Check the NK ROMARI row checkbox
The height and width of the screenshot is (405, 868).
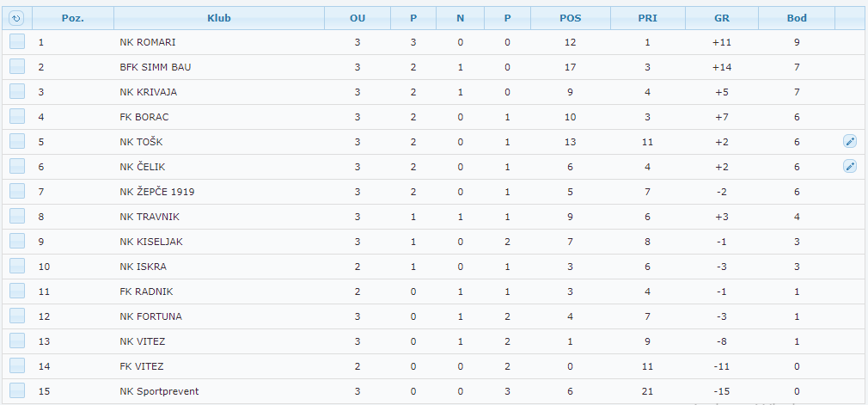pyautogui.click(x=17, y=42)
